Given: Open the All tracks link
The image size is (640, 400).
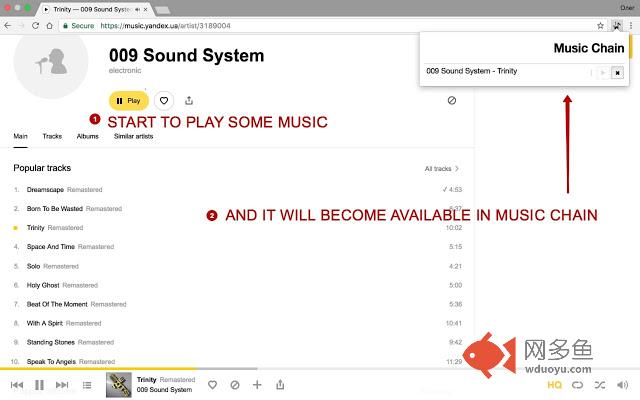Looking at the screenshot, I should point(442,169).
